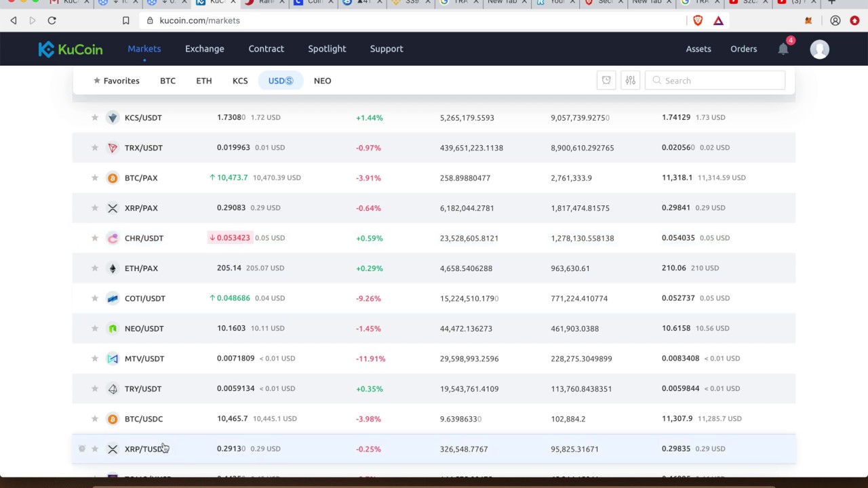Favorite the COTI/USDT pair star

click(95, 298)
